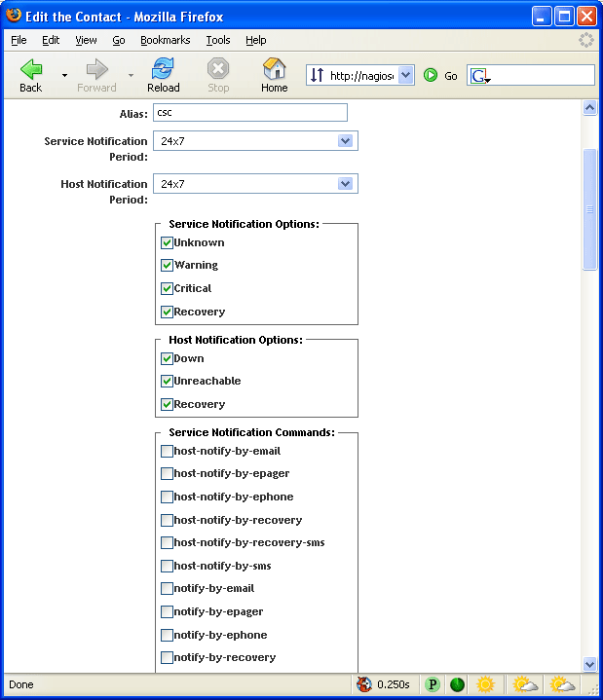The width and height of the screenshot is (603, 700).
Task: Click the Host Notification Options legend
Action: [x=236, y=340]
